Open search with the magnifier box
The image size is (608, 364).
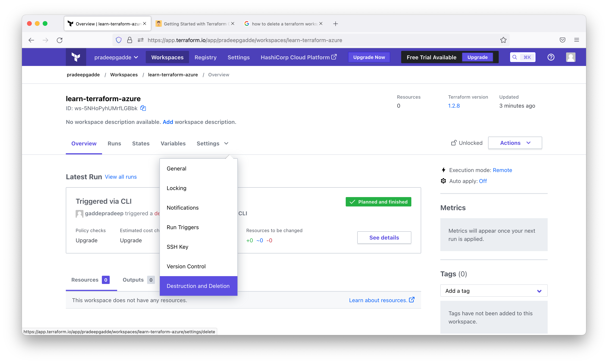pyautogui.click(x=523, y=57)
